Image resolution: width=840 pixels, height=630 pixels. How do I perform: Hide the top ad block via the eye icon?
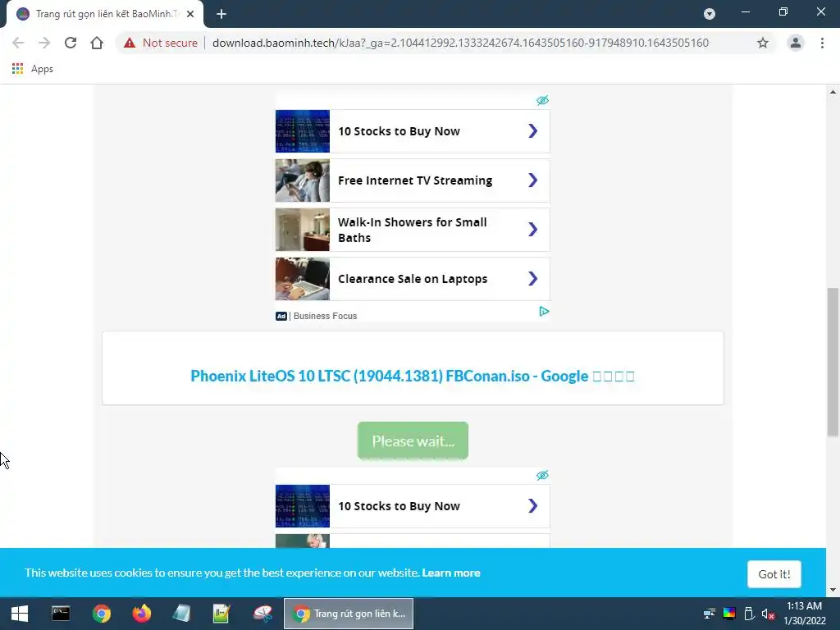pyautogui.click(x=542, y=100)
